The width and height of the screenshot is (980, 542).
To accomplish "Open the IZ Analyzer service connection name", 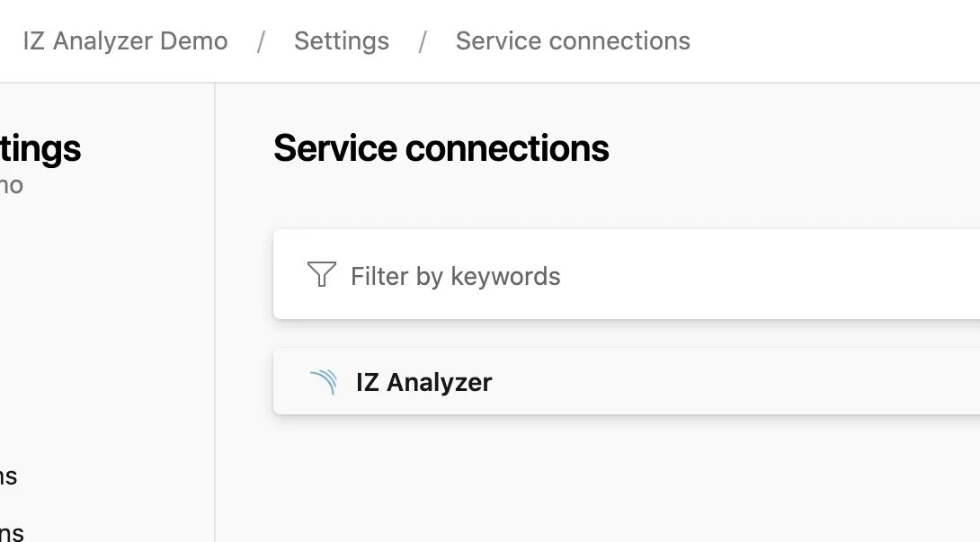I will [423, 382].
